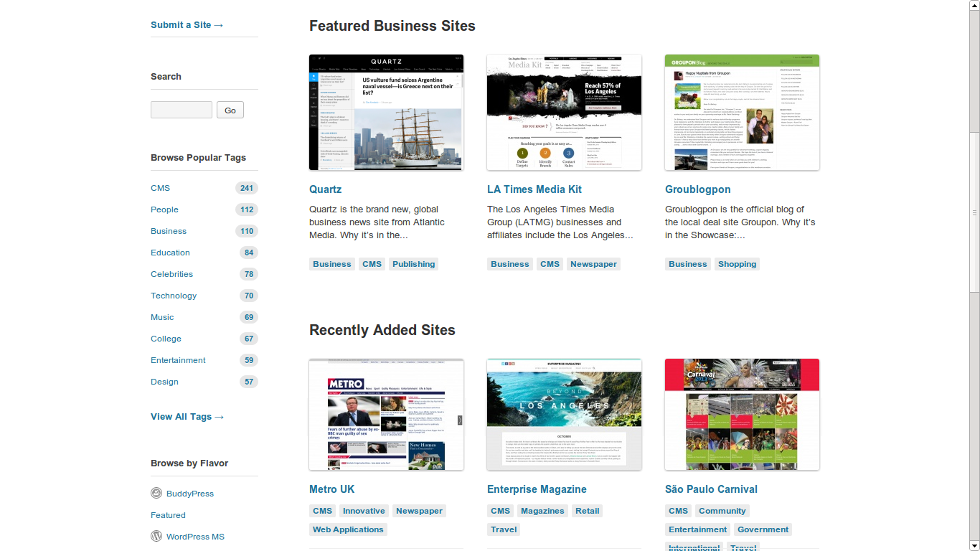
Task: Click the CMS tag under Quartz
Action: 372,264
